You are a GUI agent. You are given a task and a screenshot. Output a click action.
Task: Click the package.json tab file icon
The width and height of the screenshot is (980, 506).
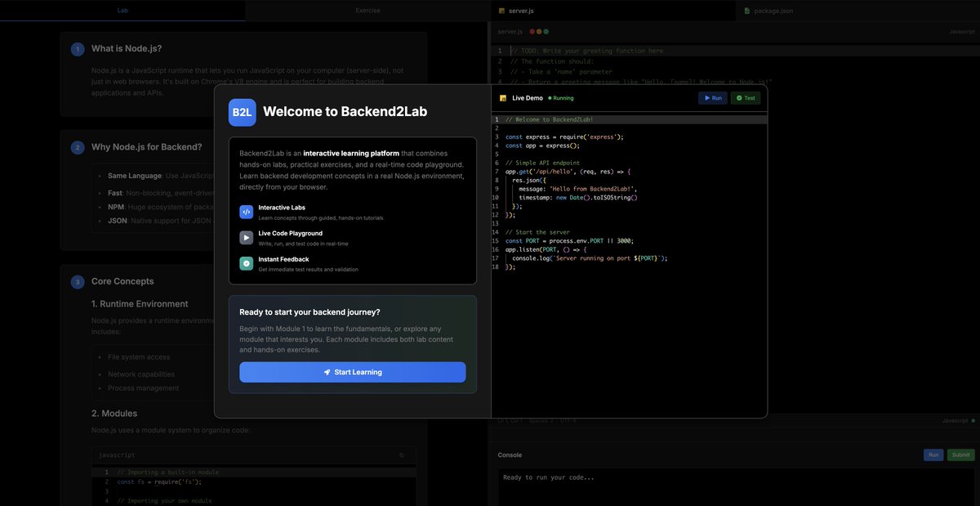[747, 11]
